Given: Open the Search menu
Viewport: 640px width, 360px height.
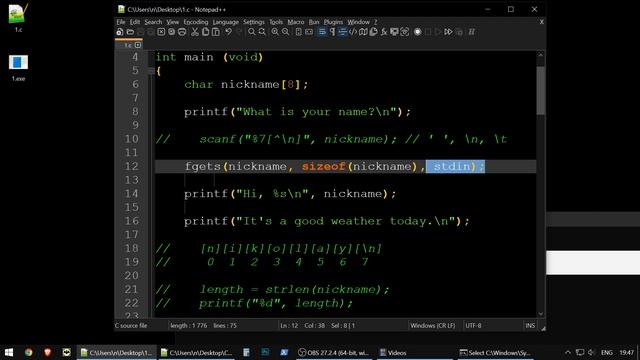Looking at the screenshot, I should pos(153,22).
